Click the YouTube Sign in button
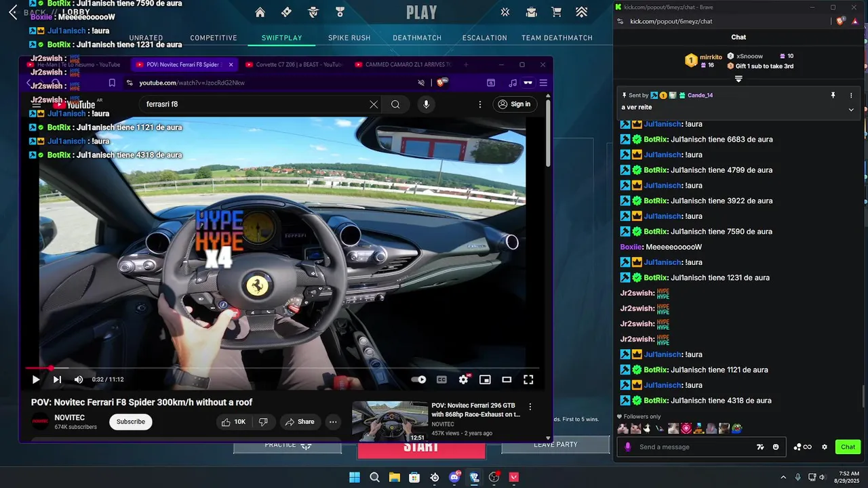 click(x=515, y=104)
